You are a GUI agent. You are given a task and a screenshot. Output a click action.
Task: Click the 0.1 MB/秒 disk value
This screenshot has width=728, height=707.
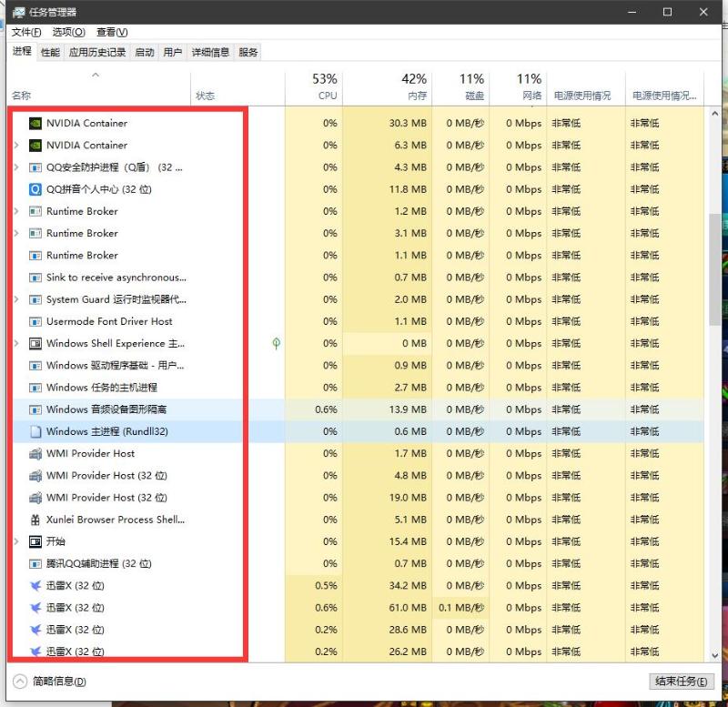pyautogui.click(x=461, y=608)
